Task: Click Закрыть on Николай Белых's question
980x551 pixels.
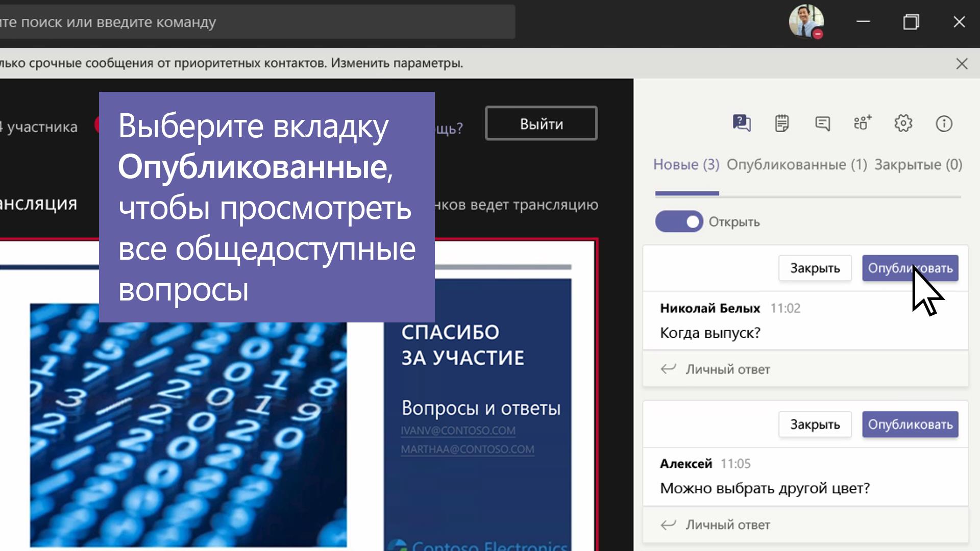Action: [815, 268]
